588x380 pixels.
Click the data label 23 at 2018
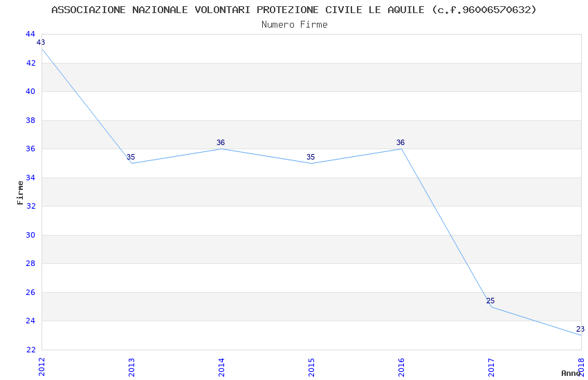[580, 329]
